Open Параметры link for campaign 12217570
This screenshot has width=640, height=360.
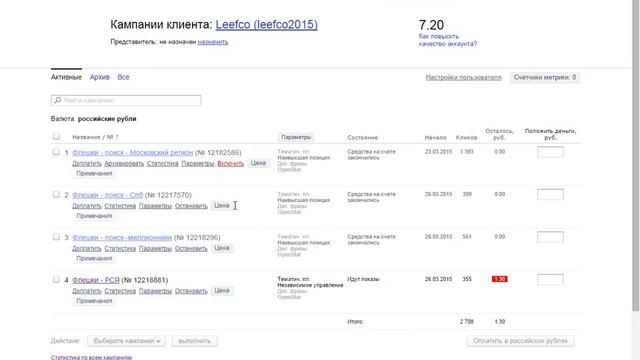click(x=155, y=206)
